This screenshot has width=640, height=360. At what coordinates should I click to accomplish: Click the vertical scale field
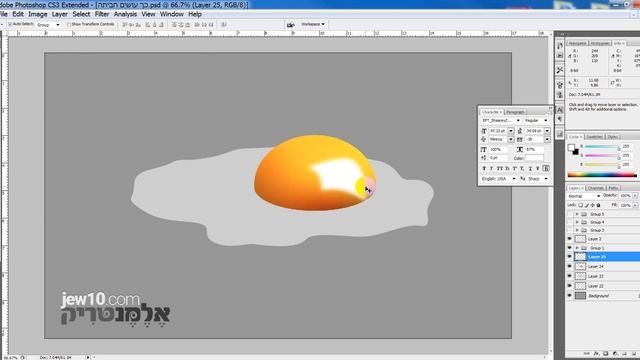click(x=498, y=149)
